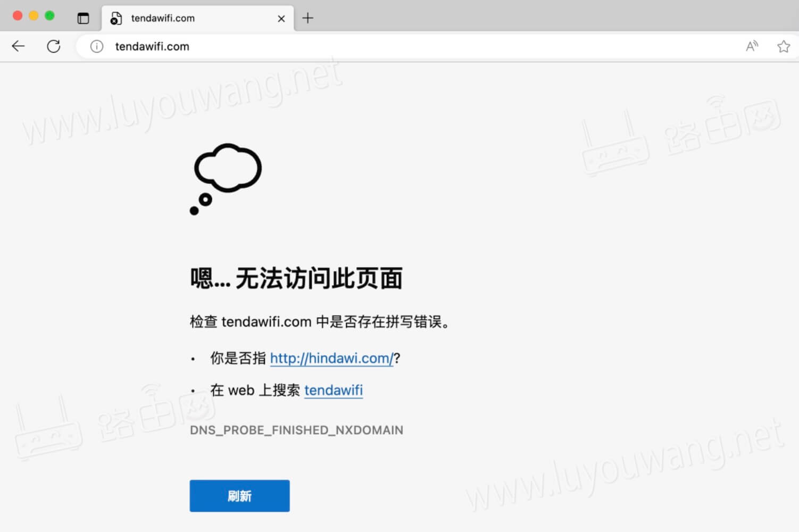Add this page to favorites with the star
Viewport: 799px width, 532px height.
coord(783,46)
